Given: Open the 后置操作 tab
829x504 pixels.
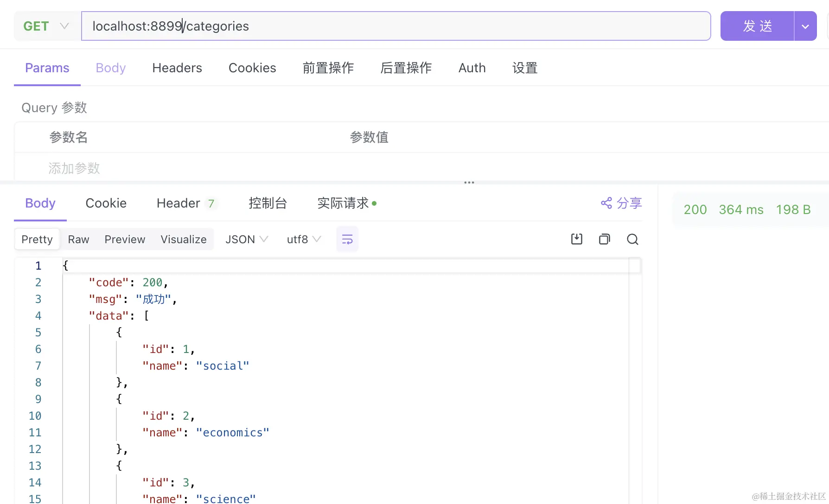Looking at the screenshot, I should (x=406, y=68).
